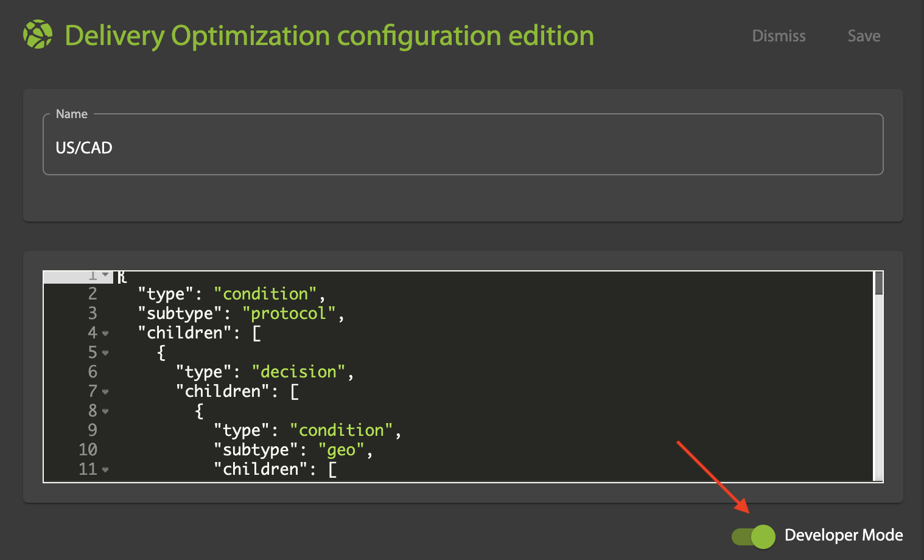Collapse the object block at line 5
Viewport: 924px width, 560px height.
click(105, 353)
